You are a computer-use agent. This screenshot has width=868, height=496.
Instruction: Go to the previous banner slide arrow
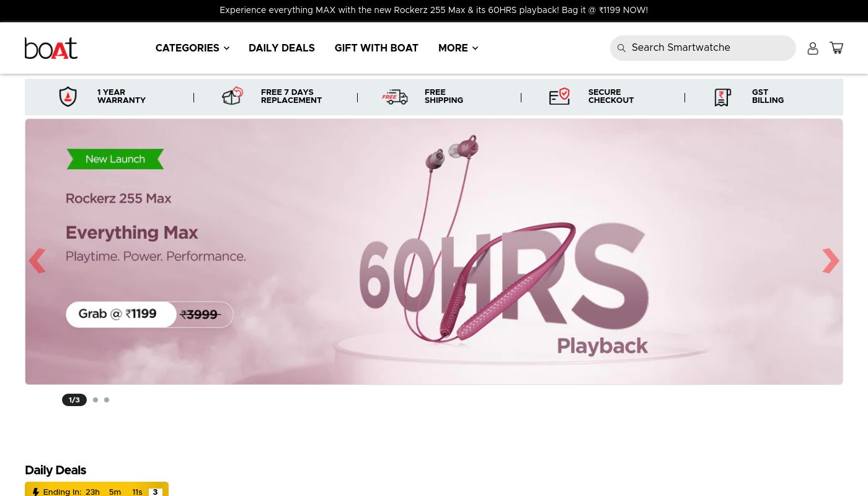click(x=37, y=261)
